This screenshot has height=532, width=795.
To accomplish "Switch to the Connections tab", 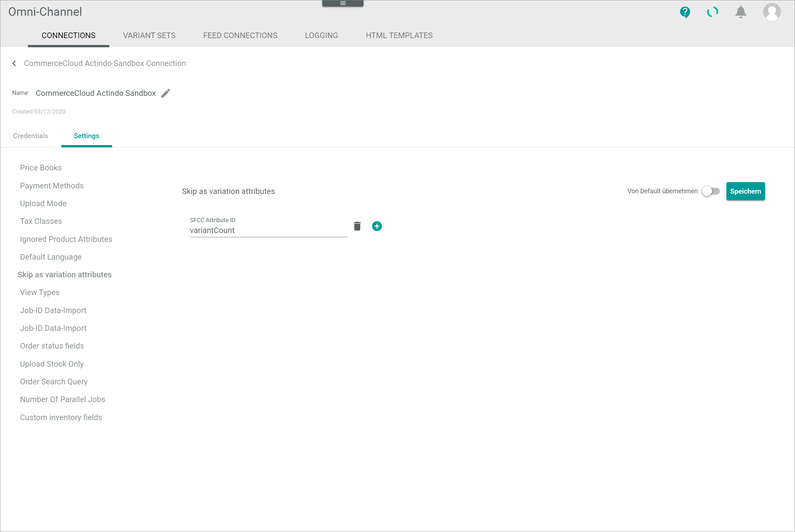I will [x=69, y=35].
